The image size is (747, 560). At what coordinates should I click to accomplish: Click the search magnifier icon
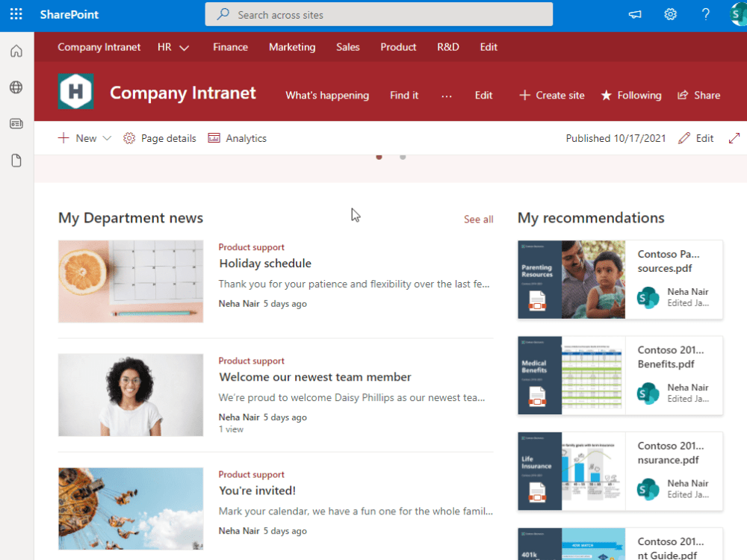point(223,14)
